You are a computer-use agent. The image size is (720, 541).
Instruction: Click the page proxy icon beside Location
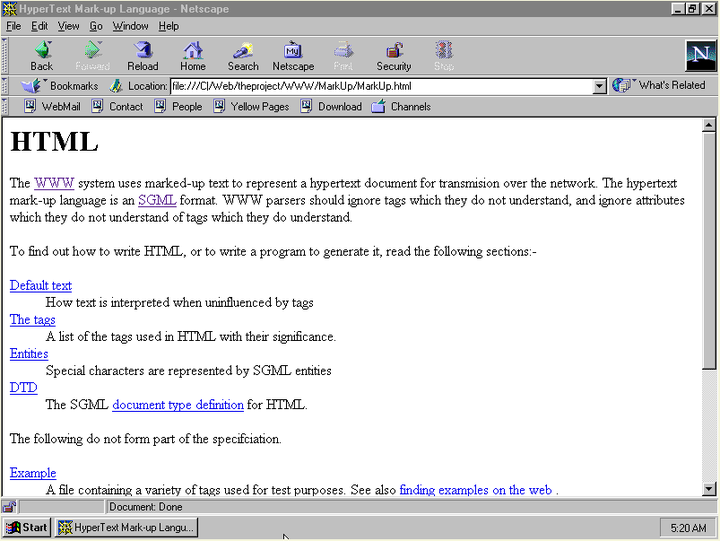point(116,86)
